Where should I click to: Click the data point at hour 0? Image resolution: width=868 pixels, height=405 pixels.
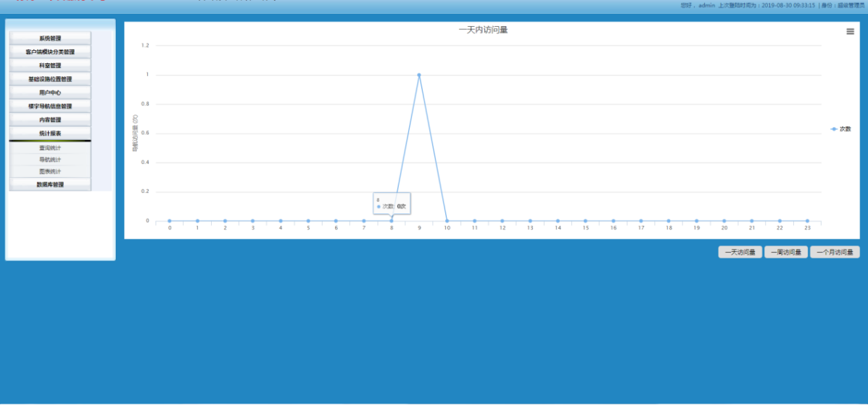170,221
